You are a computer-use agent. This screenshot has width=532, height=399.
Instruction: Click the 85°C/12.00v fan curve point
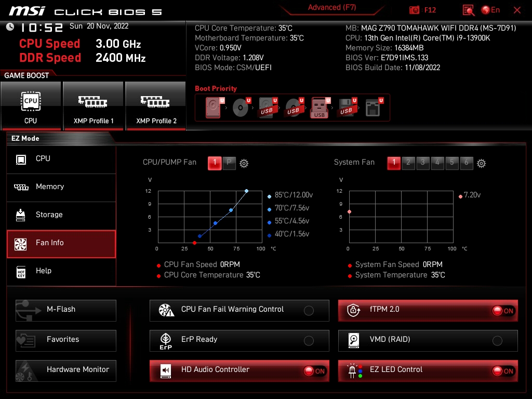tap(247, 191)
